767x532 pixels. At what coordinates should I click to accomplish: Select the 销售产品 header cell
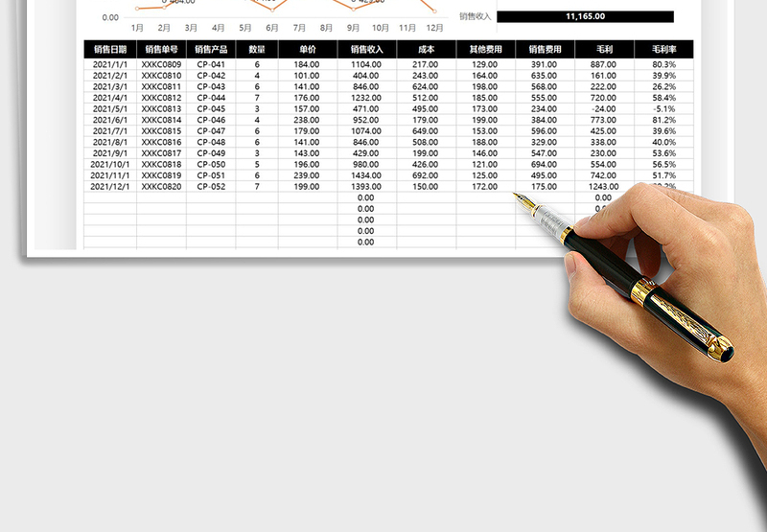point(210,49)
